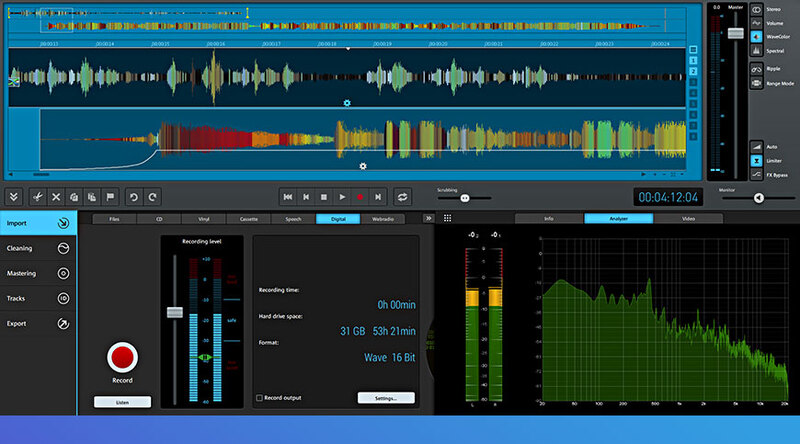Click the loop playback icon
The width and height of the screenshot is (800, 444).
pos(402,197)
